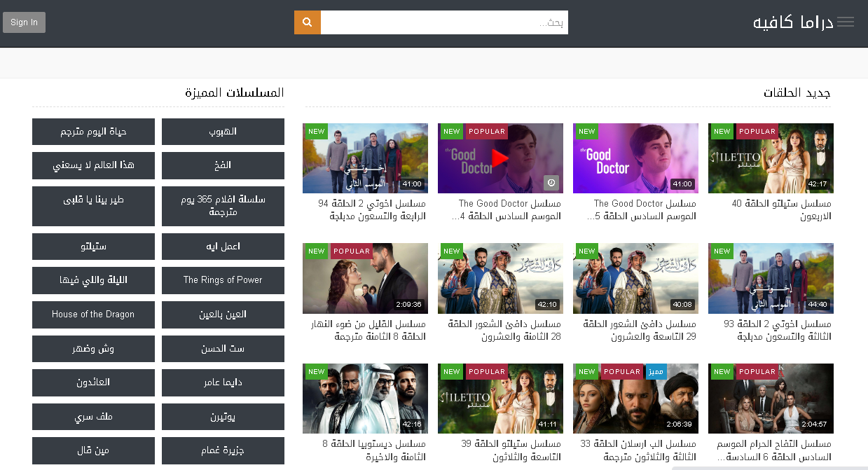
Task: Open سلسلة افلام 365 يوم مترجمة
Action: [x=223, y=206]
